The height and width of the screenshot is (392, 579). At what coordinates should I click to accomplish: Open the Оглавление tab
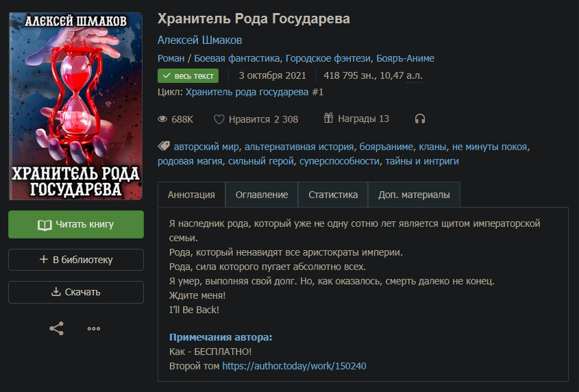tap(262, 195)
